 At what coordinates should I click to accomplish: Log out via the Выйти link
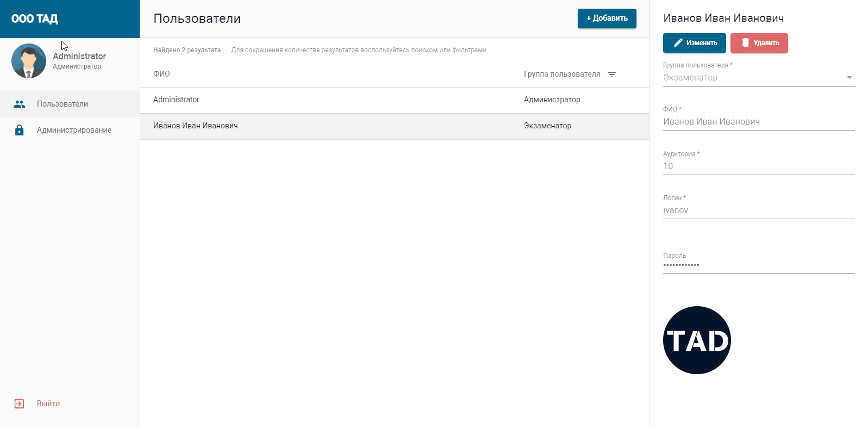click(48, 404)
